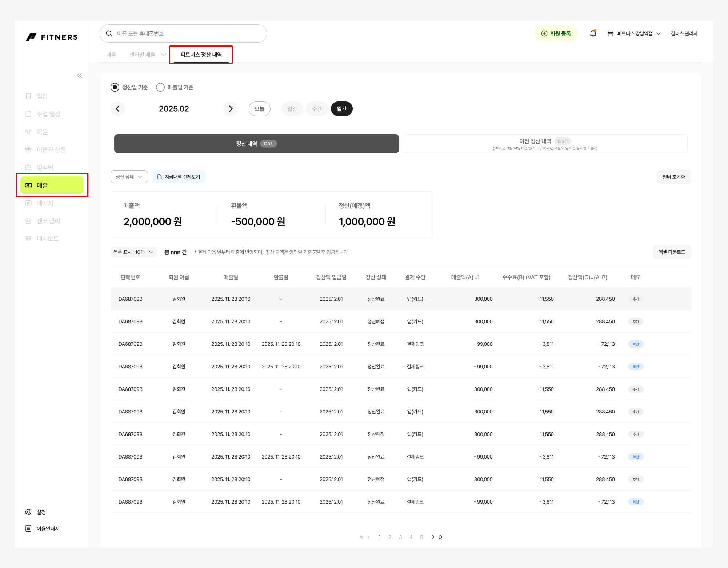Go to next month with right arrow

(231, 109)
